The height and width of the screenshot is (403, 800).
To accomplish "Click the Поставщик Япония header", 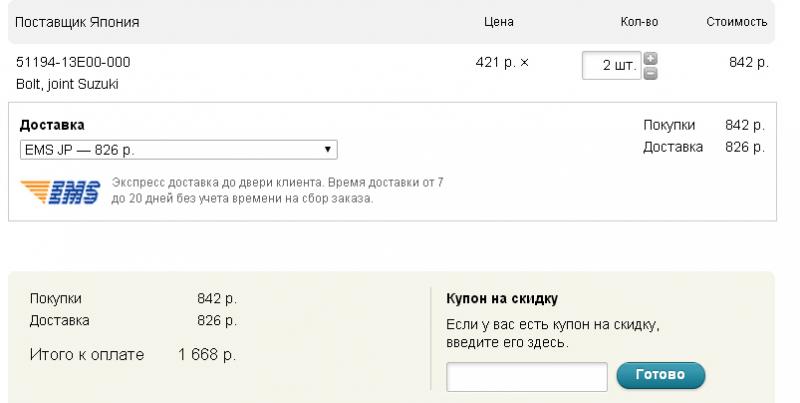I will tap(77, 22).
